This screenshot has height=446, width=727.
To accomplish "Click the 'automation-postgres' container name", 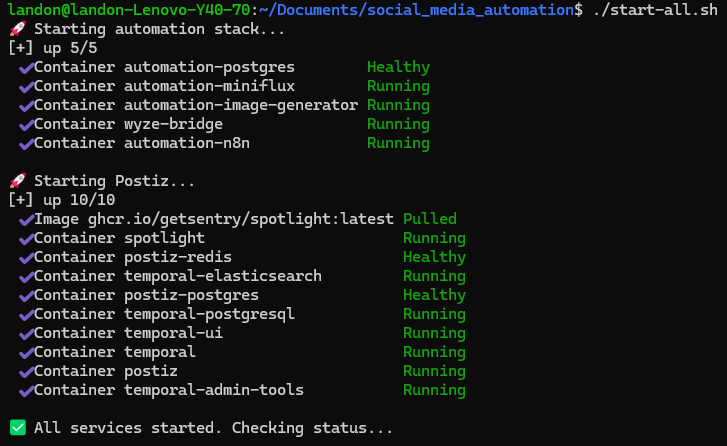I will [209, 68].
